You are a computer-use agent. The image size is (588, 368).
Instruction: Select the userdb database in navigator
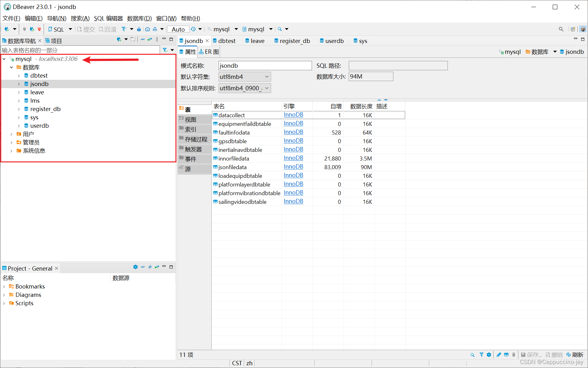(x=39, y=126)
